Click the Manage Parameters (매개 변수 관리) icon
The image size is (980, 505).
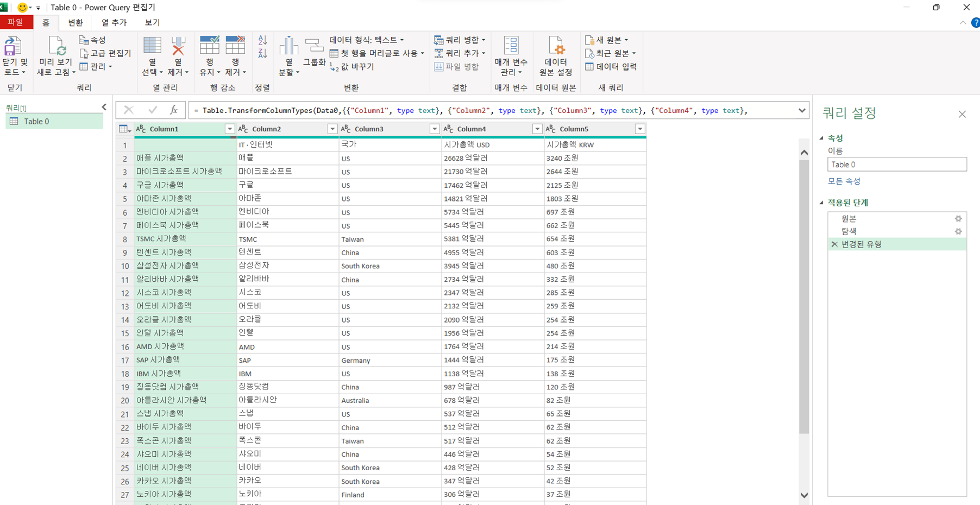pyautogui.click(x=511, y=46)
